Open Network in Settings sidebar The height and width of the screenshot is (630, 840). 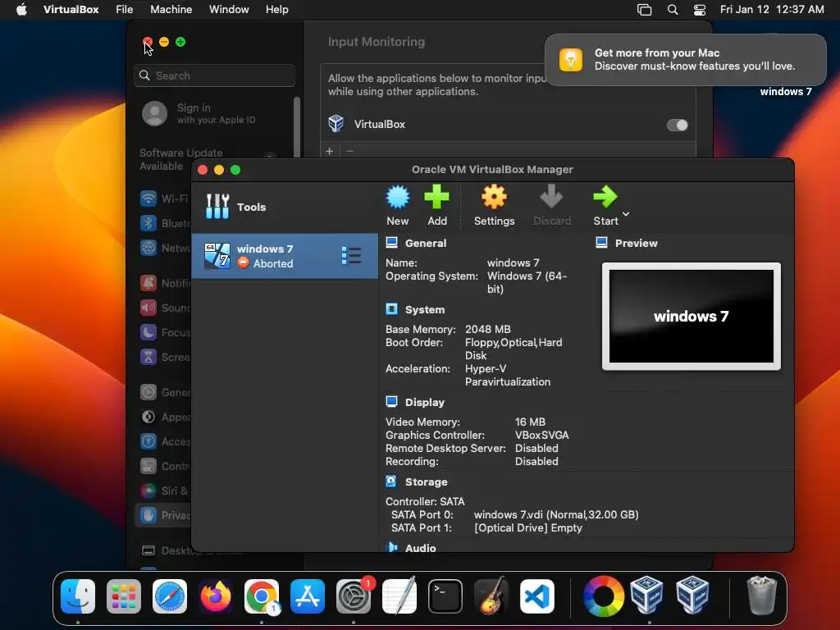(164, 248)
